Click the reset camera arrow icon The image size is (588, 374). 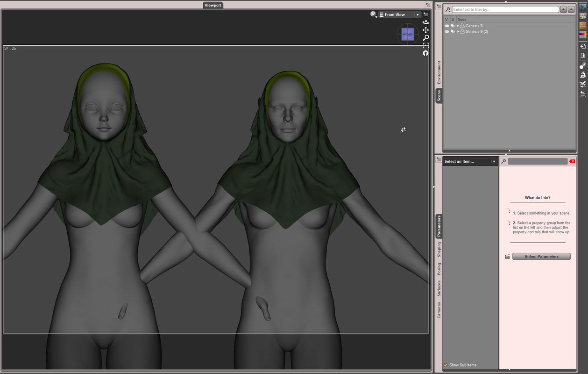point(425,53)
